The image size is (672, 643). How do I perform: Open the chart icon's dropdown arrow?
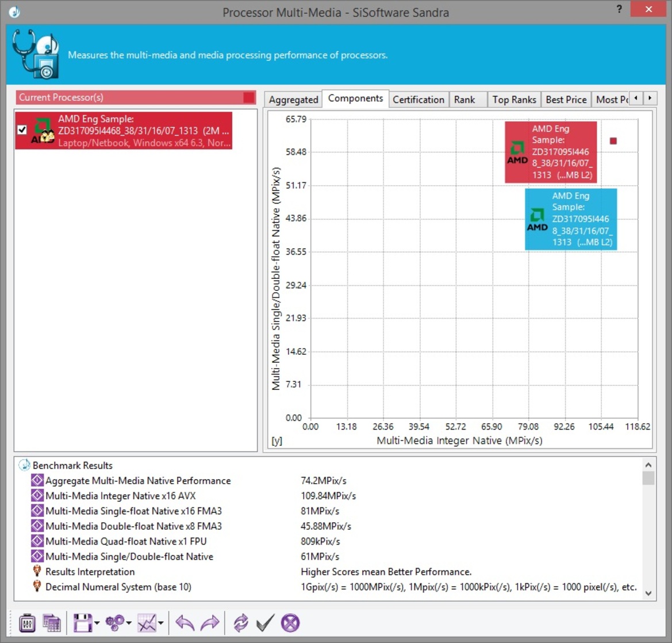pyautogui.click(x=161, y=623)
